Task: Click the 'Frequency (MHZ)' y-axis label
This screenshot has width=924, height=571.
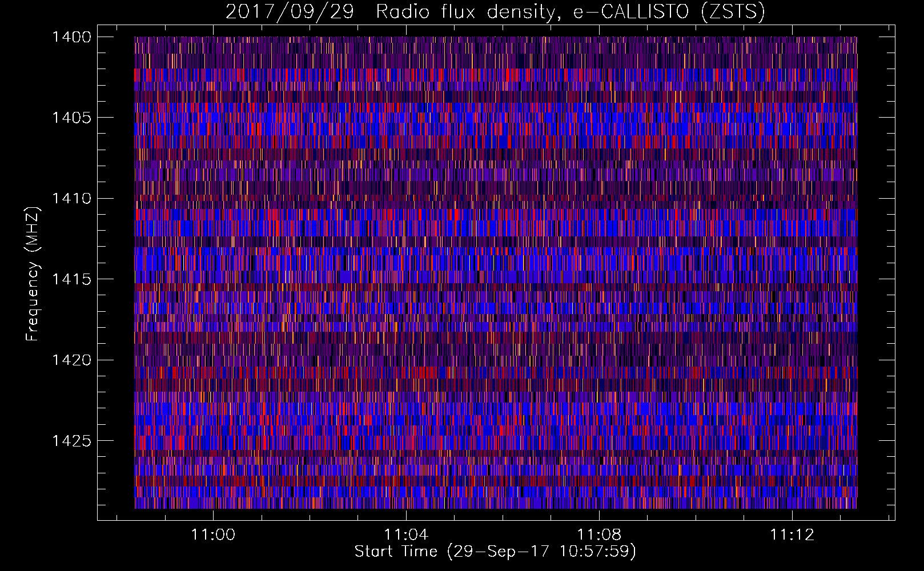Action: tap(33, 274)
